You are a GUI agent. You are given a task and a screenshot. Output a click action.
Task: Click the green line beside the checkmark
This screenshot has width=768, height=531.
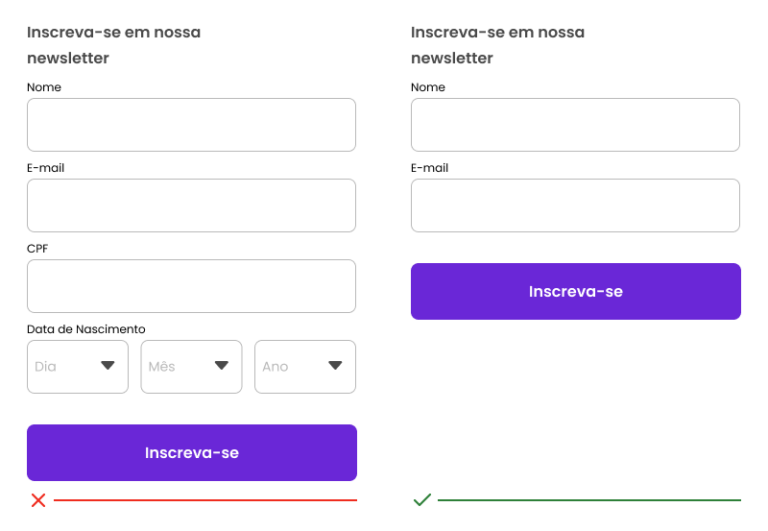(589, 500)
